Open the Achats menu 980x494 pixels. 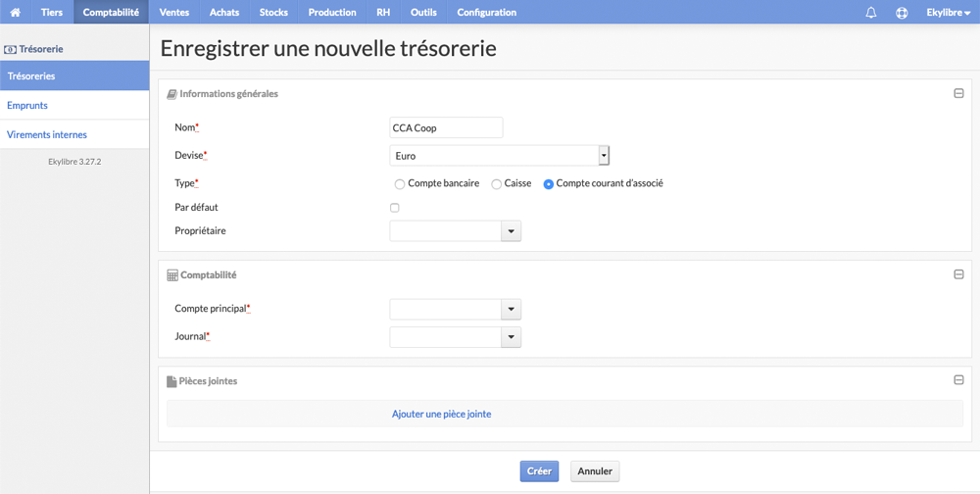pyautogui.click(x=224, y=12)
